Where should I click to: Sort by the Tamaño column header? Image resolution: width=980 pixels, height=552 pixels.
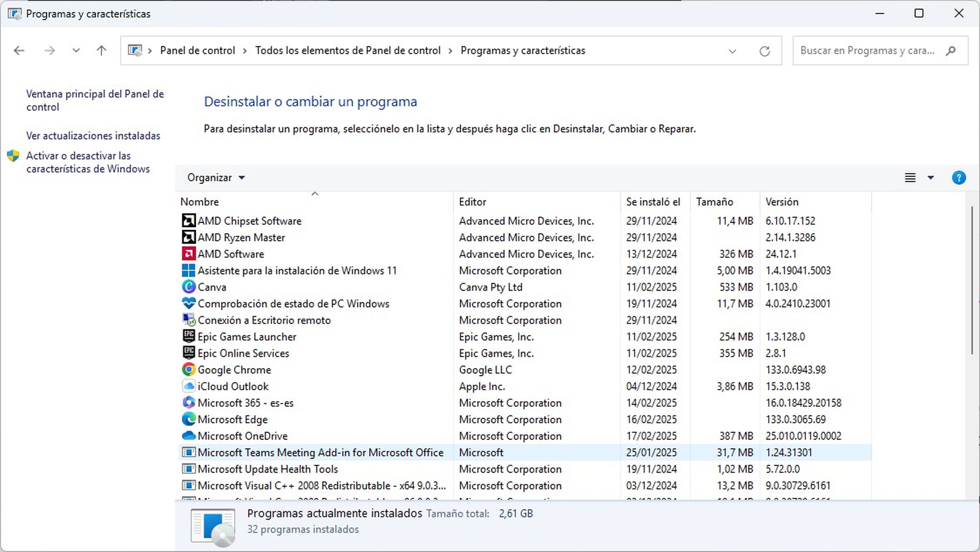pos(725,202)
